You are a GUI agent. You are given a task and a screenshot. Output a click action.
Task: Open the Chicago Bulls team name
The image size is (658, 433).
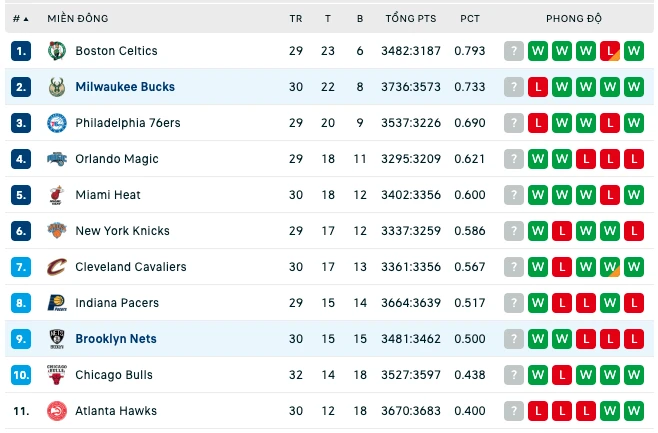114,375
